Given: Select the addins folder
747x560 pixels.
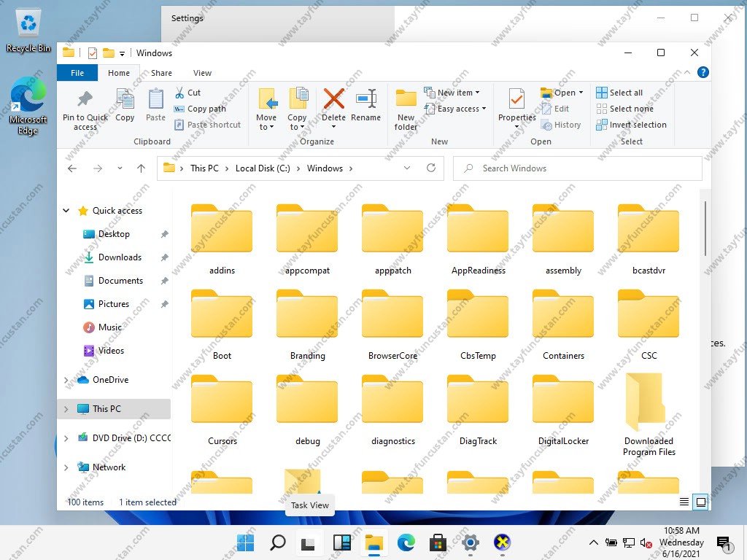Looking at the screenshot, I should (222, 239).
